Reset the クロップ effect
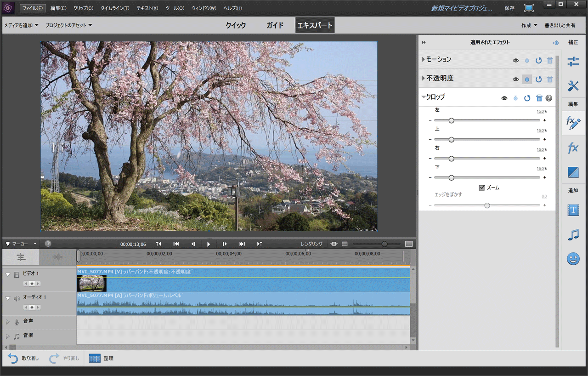 (527, 98)
